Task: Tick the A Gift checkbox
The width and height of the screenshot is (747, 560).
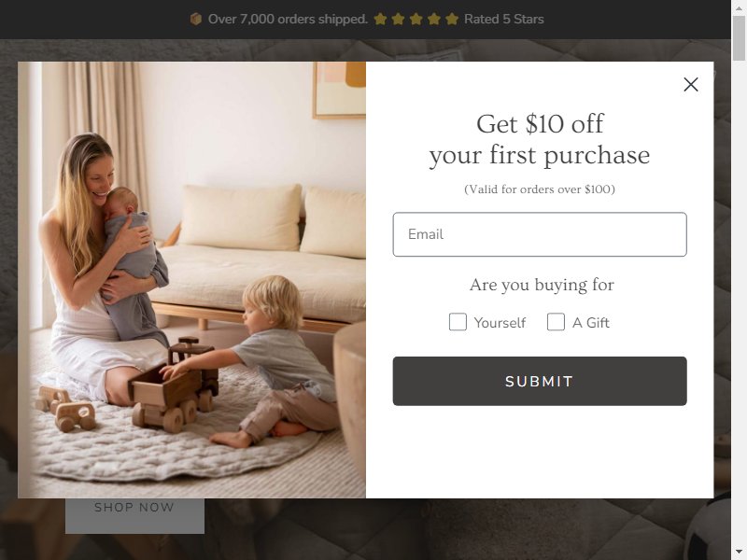Action: [556, 322]
